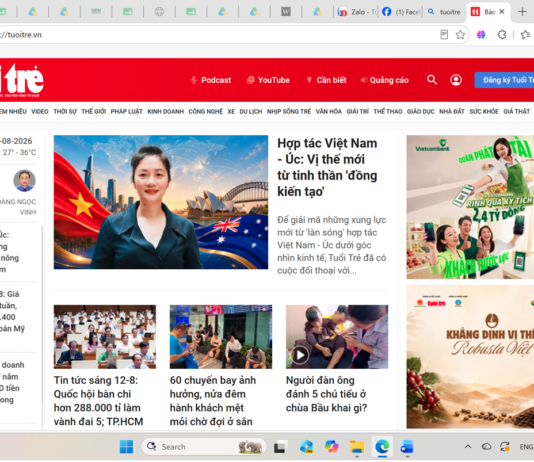Image resolution: width=534 pixels, height=462 pixels.
Task: Select XE in the navigation menu
Action: [x=231, y=111]
